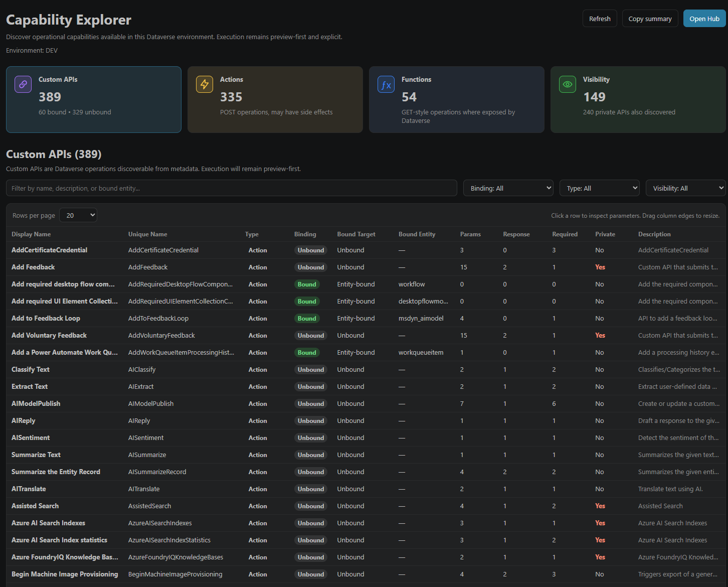Click the Params column header
The width and height of the screenshot is (728, 587).
coord(470,234)
